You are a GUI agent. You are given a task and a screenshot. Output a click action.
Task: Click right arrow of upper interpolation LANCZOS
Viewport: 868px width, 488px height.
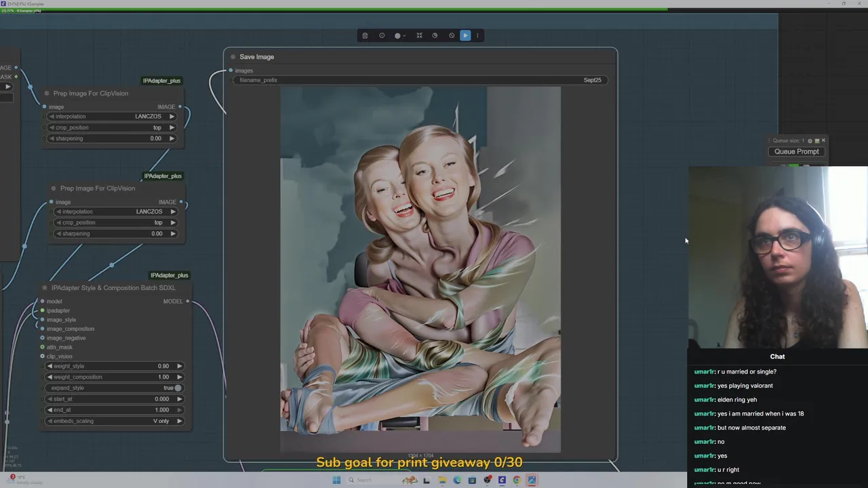[172, 117]
